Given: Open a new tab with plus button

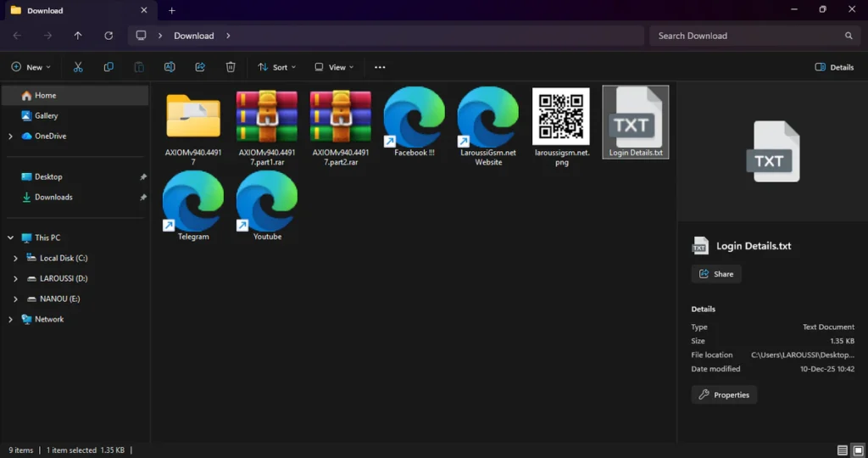Looking at the screenshot, I should coord(172,10).
